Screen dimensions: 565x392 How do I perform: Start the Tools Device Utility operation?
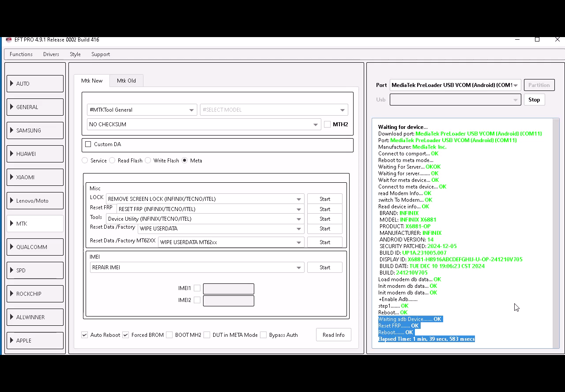325,219
